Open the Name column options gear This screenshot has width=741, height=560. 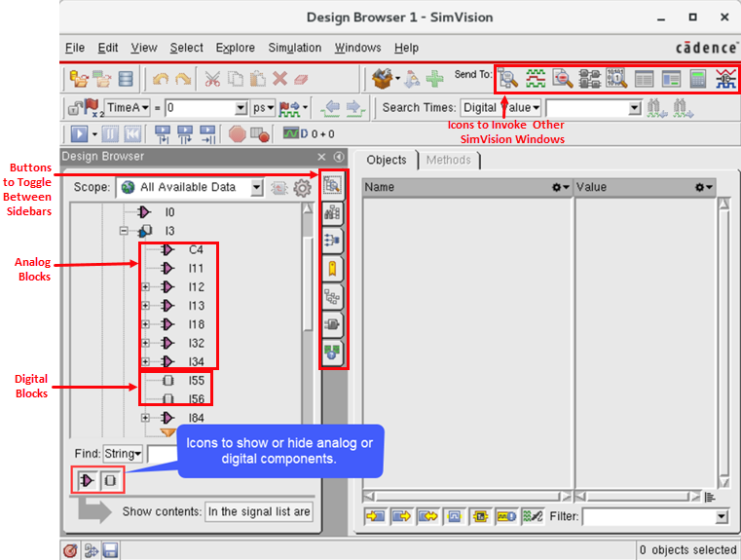click(x=561, y=188)
